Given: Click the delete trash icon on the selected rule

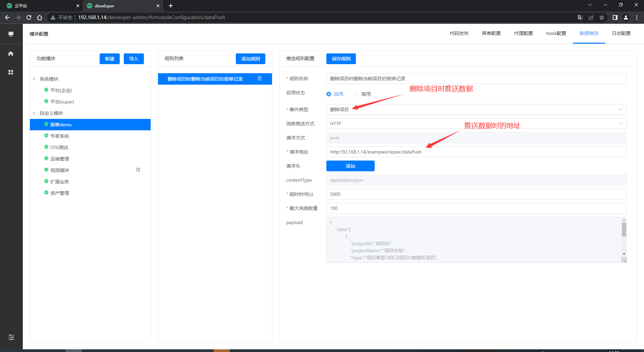Looking at the screenshot, I should tap(260, 79).
